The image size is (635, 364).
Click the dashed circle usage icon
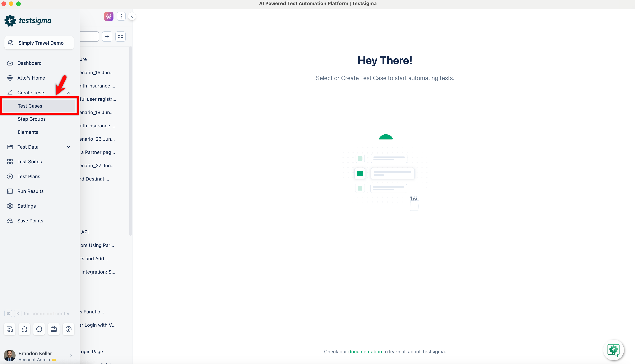pyautogui.click(x=39, y=329)
